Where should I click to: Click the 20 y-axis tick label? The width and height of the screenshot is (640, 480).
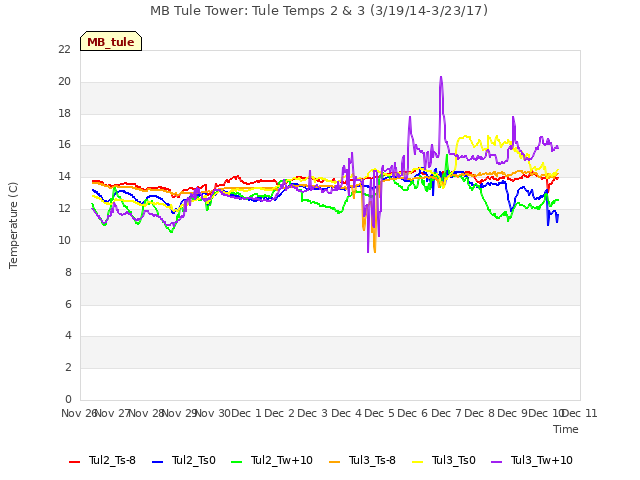click(x=64, y=81)
